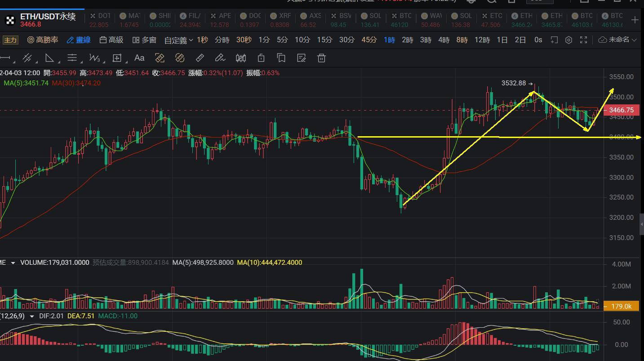Switch to the 1日 timeframe
644x361 pixels.
pos(502,40)
